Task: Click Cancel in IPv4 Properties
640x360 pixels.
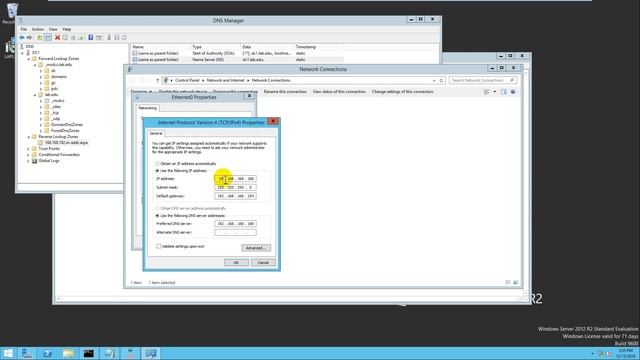Action: (x=263, y=262)
